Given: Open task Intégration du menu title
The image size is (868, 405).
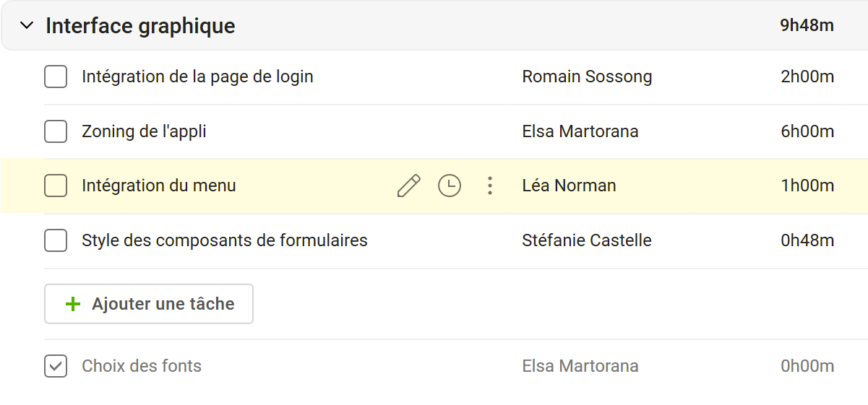Looking at the screenshot, I should pyautogui.click(x=159, y=186).
